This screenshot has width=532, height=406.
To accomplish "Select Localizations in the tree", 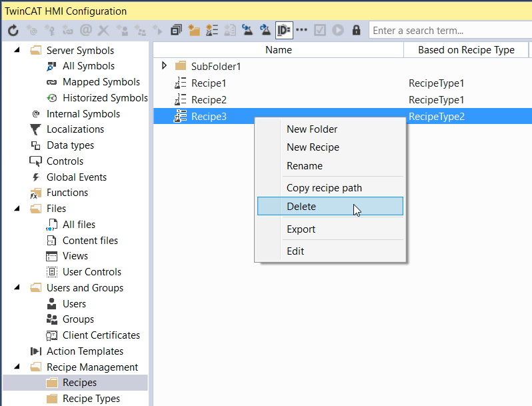I will coord(75,129).
